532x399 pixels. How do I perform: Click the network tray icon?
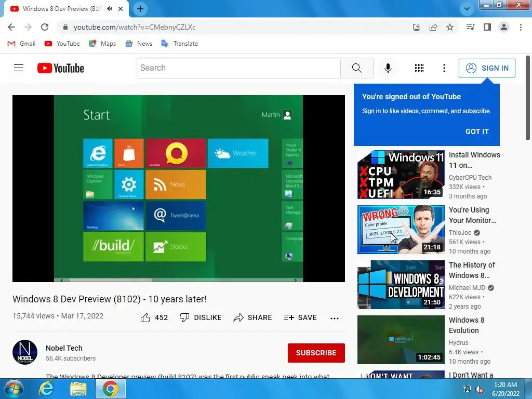tap(467, 389)
